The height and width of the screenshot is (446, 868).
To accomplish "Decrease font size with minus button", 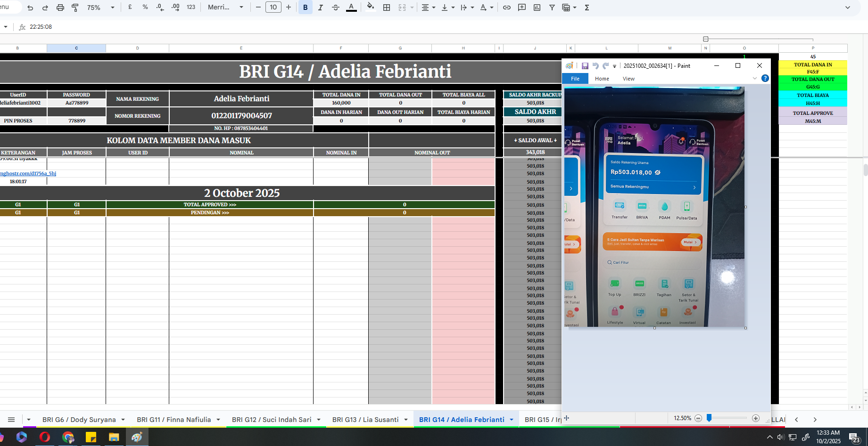I will tap(258, 8).
